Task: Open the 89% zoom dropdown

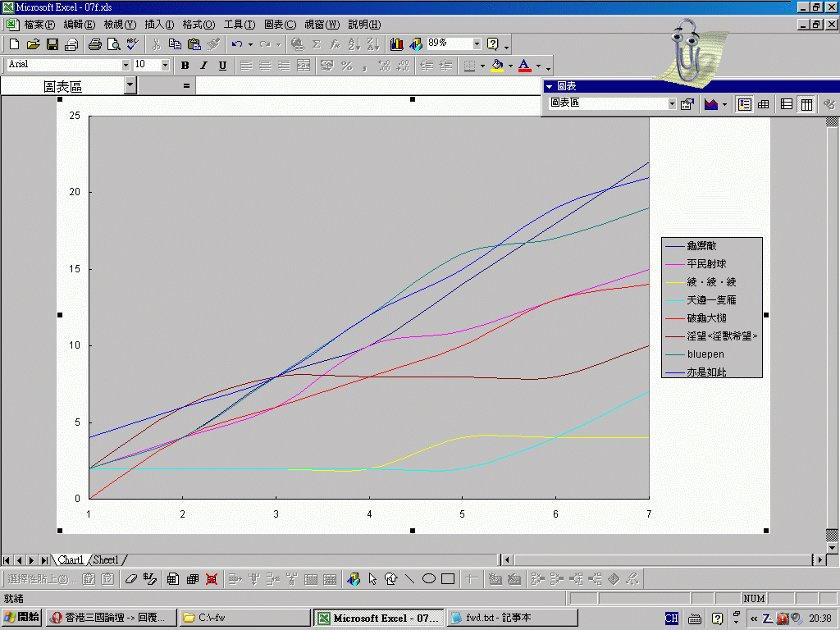Action: click(477, 44)
